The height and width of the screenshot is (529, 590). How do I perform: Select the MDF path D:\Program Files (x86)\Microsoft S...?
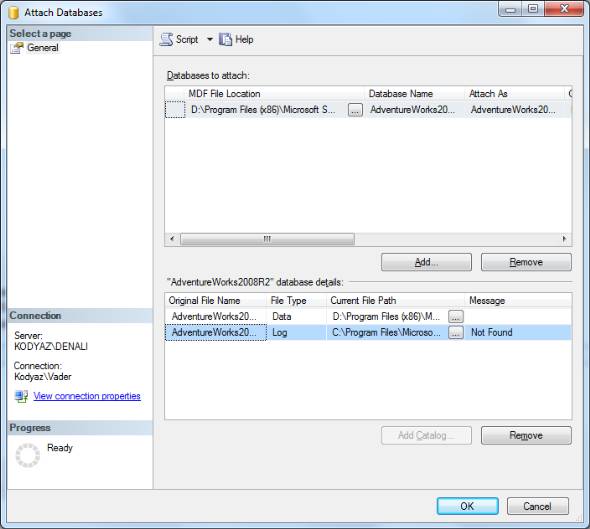point(263,109)
